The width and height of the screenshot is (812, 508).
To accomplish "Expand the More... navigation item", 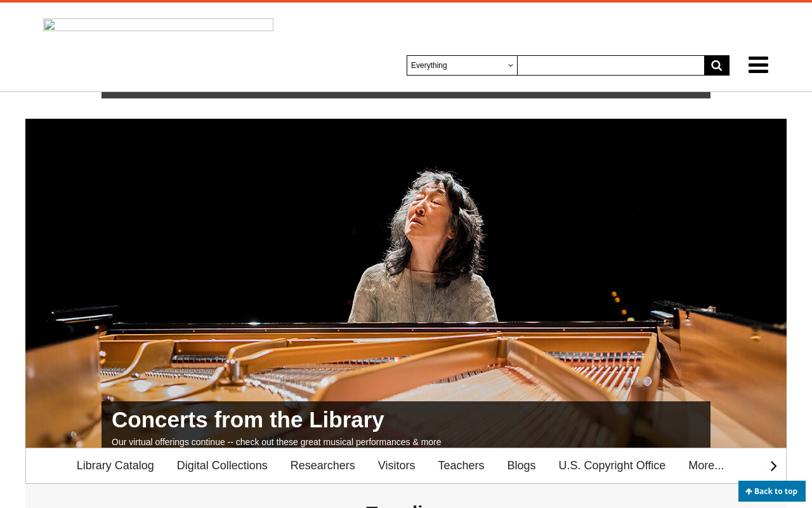I will (706, 465).
